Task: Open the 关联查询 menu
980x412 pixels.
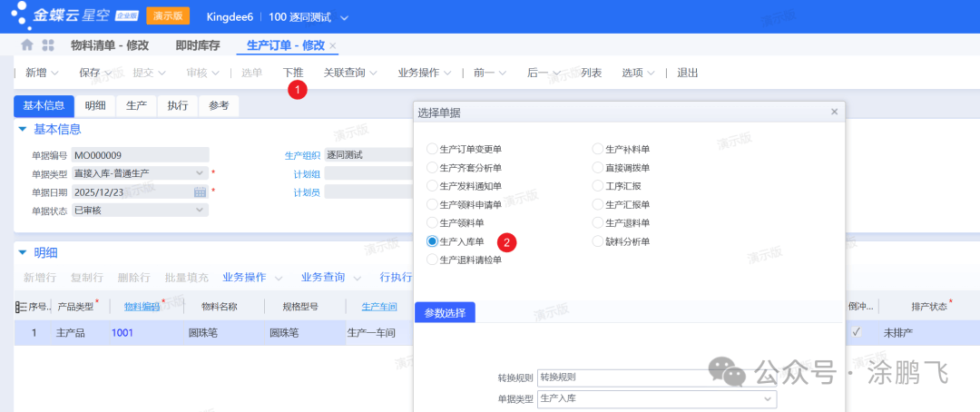Action: 349,73
